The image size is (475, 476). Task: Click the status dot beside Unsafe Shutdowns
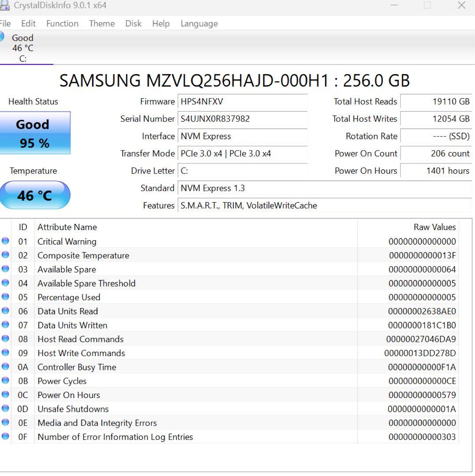[x=5, y=409]
